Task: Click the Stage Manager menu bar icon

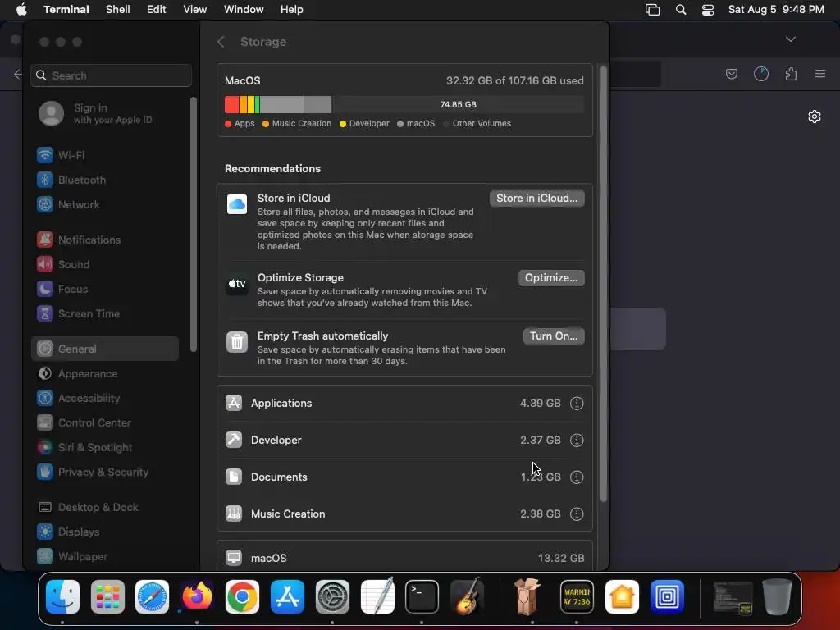Action: 652,10
